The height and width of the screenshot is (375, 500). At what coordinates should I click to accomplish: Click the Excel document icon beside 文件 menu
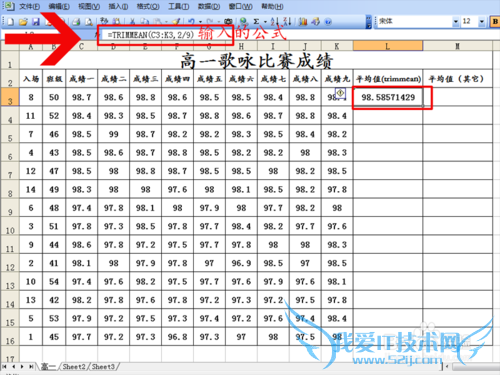click(x=9, y=6)
